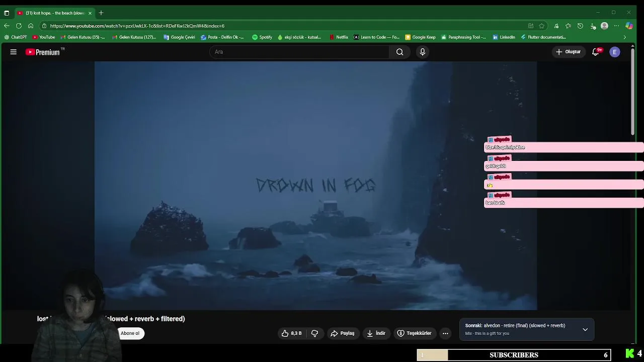This screenshot has width=644, height=362.
Task: Like the video with thumbs up
Action: pos(292,333)
